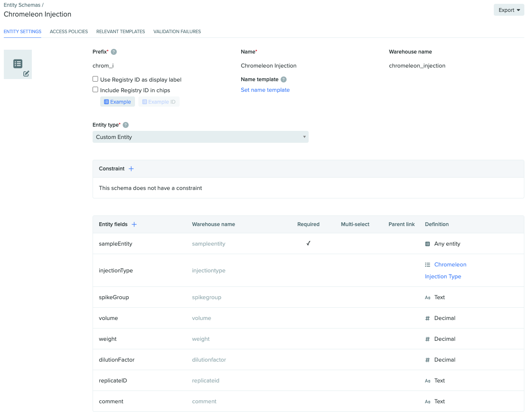Select the sampleEntity field row

point(308,244)
